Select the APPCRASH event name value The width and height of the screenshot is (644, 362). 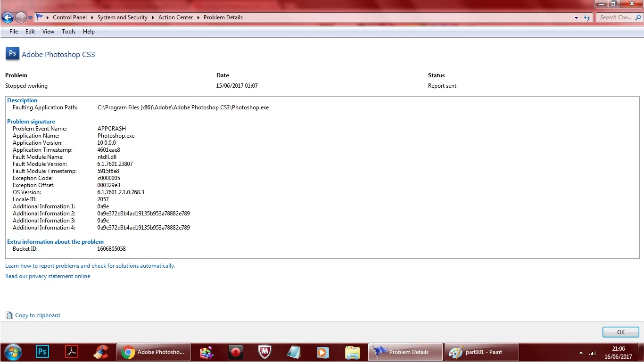point(112,129)
